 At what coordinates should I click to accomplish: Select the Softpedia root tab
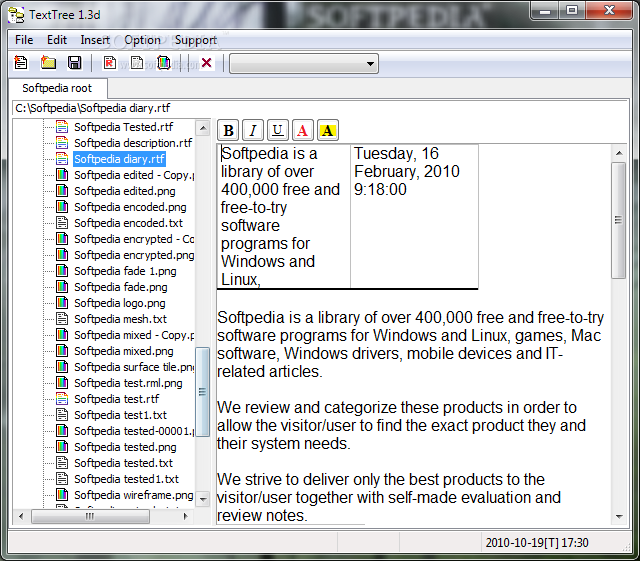(x=57, y=88)
